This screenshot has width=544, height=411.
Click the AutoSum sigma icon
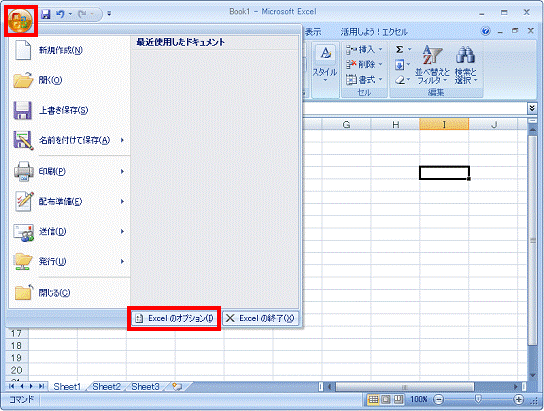400,50
